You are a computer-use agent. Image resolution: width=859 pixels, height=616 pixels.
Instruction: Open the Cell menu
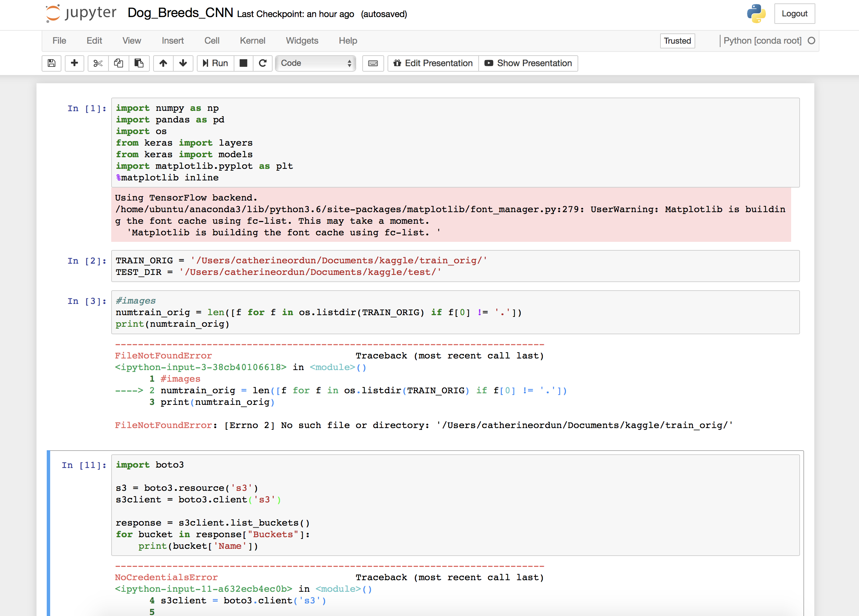coord(212,41)
